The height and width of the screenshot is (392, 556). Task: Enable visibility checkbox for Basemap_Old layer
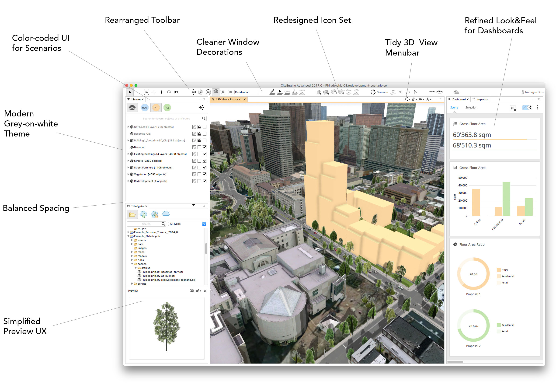click(x=205, y=134)
